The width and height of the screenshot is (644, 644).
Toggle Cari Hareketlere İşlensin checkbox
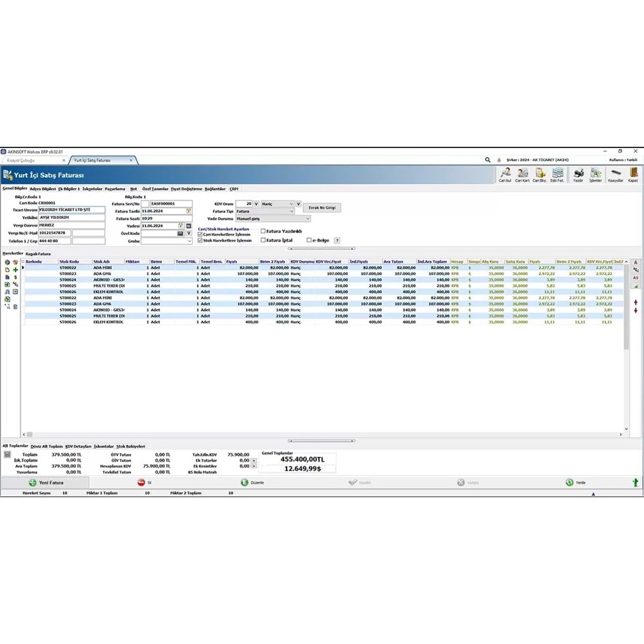click(x=200, y=234)
